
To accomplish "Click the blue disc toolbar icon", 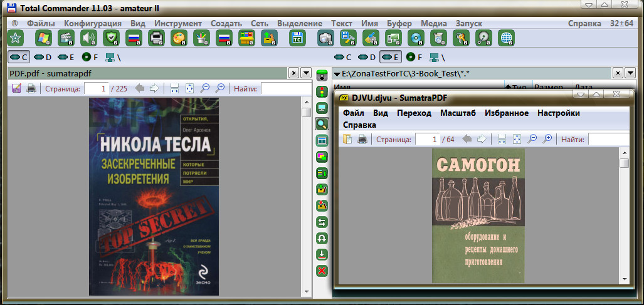I will coord(416,38).
